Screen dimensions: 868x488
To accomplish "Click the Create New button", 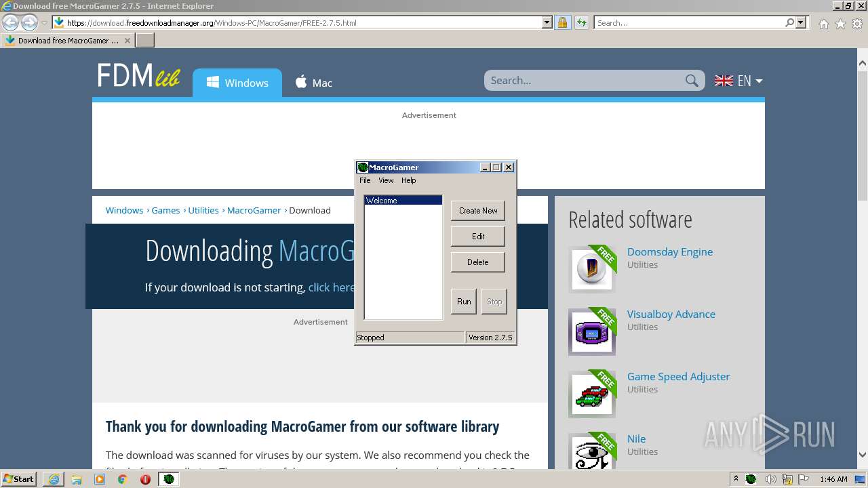I will 478,211.
